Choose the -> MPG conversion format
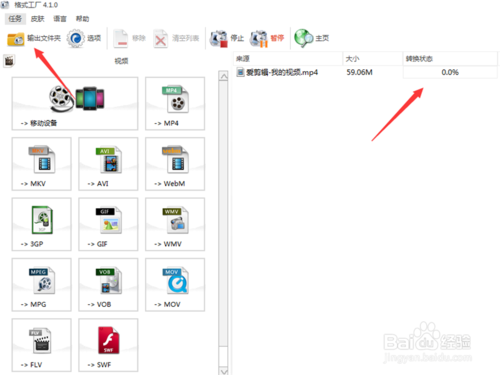 click(x=42, y=285)
